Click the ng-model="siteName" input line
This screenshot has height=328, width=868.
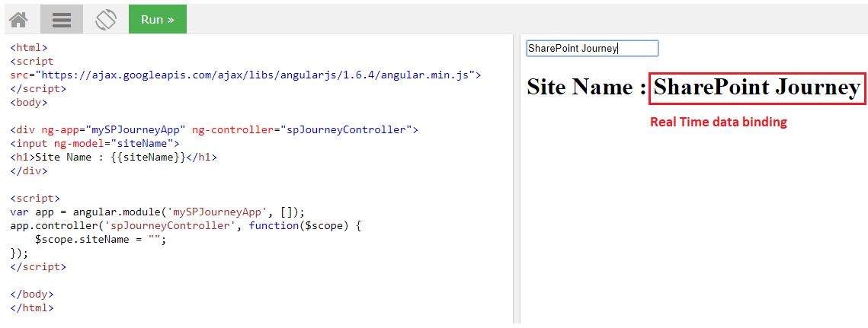[x=94, y=144]
